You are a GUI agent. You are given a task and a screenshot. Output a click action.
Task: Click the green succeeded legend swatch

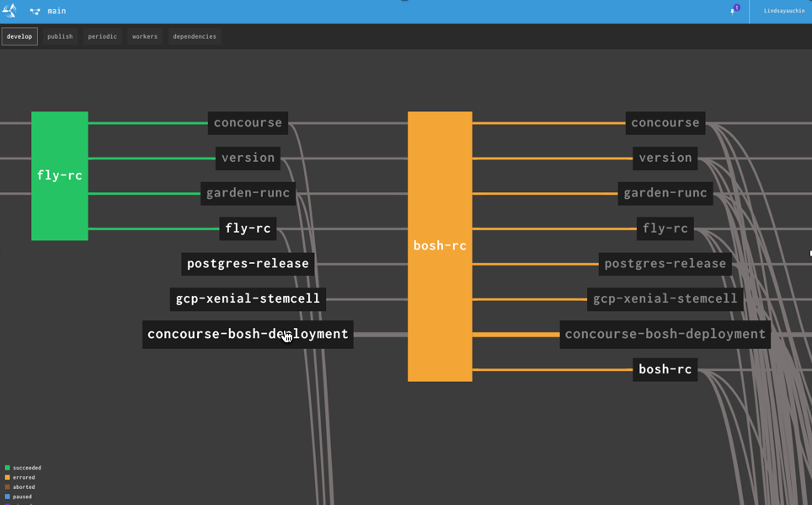(7, 468)
